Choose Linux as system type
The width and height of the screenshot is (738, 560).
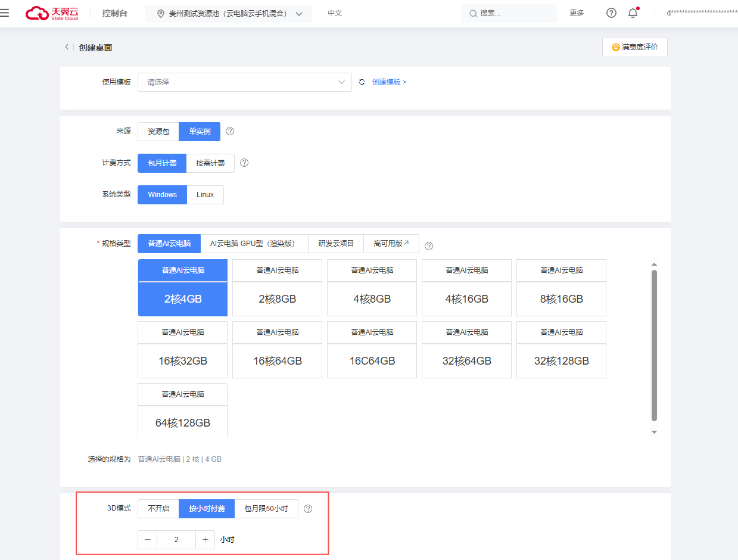point(205,195)
